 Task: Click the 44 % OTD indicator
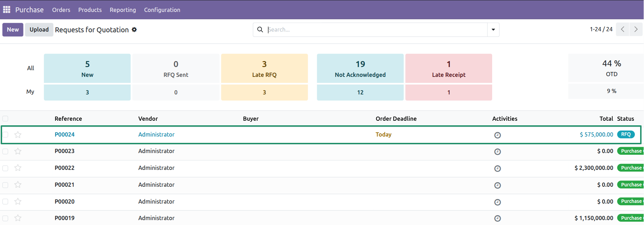(612, 68)
